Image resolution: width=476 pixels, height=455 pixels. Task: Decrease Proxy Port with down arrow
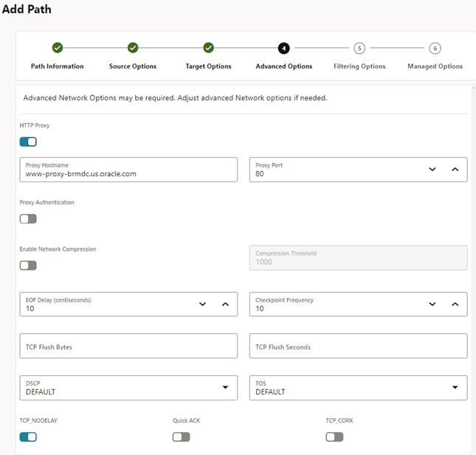(432, 169)
